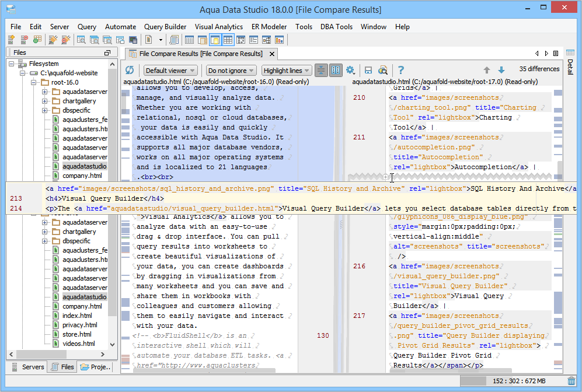Click the form list view toolbar icon

point(253,39)
